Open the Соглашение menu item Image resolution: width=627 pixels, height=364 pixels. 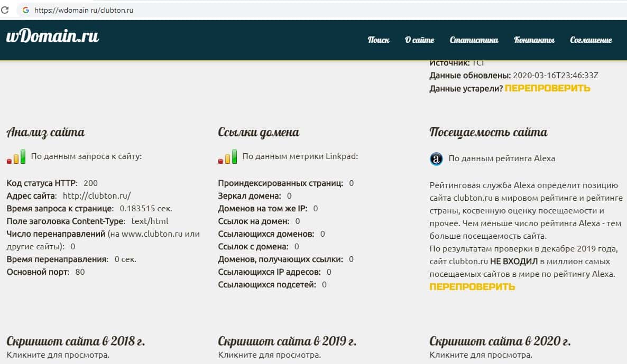coord(591,40)
